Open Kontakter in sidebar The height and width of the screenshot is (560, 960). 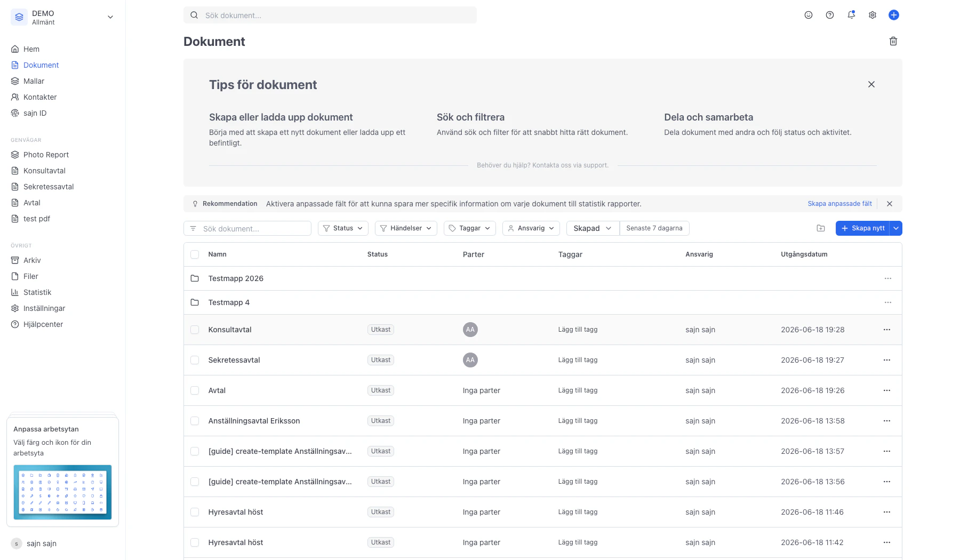pyautogui.click(x=40, y=97)
